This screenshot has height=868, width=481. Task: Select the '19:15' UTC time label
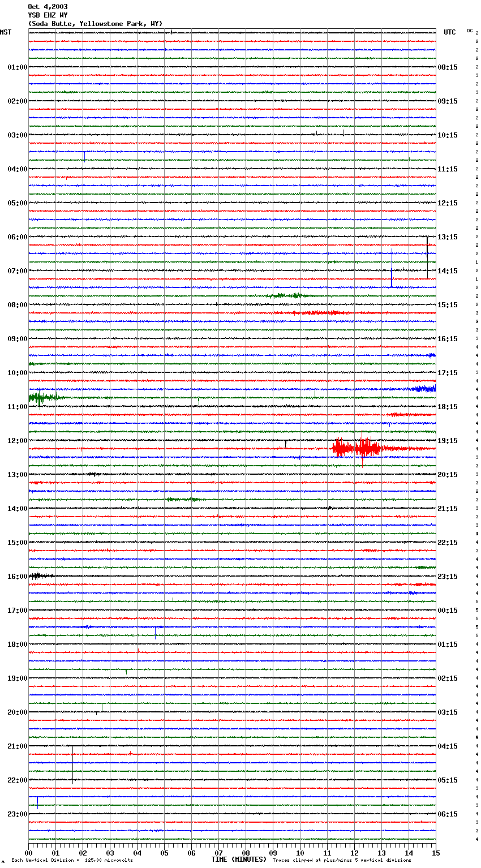448,441
